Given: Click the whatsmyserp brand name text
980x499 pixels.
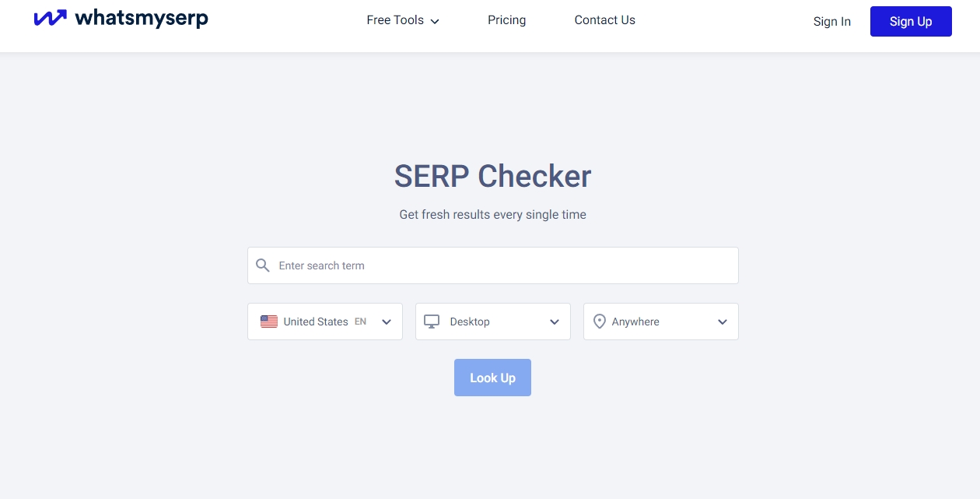Looking at the screenshot, I should 142,19.
